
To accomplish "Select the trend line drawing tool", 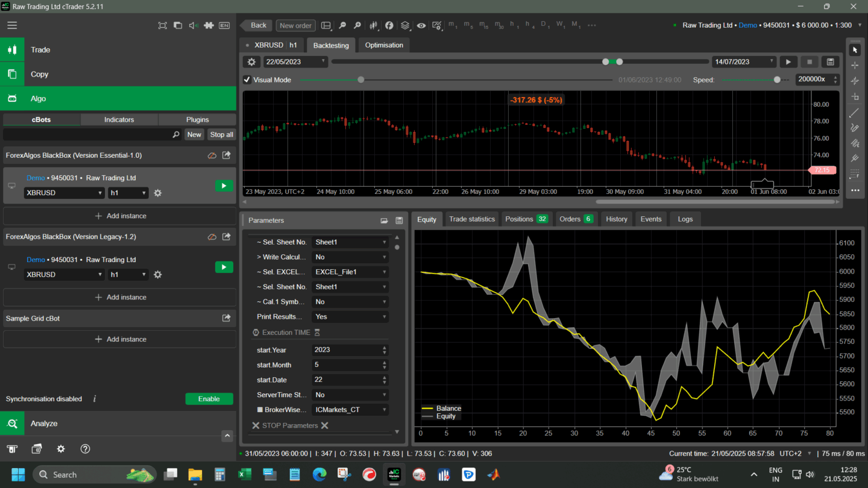I will [854, 113].
